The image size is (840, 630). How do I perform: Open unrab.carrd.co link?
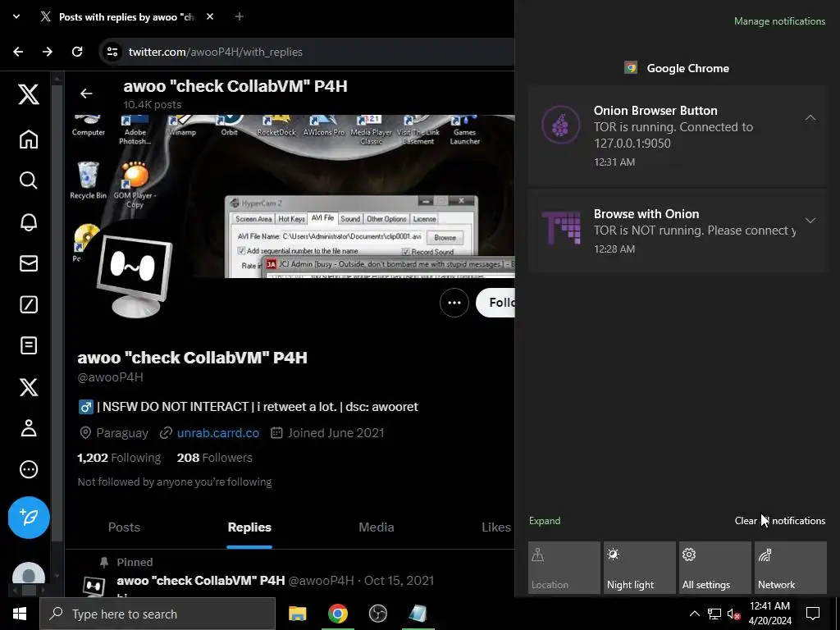[218, 433]
